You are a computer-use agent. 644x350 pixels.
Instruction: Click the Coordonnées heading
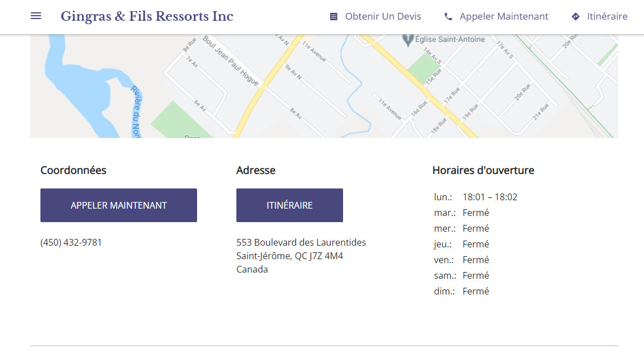tap(73, 170)
